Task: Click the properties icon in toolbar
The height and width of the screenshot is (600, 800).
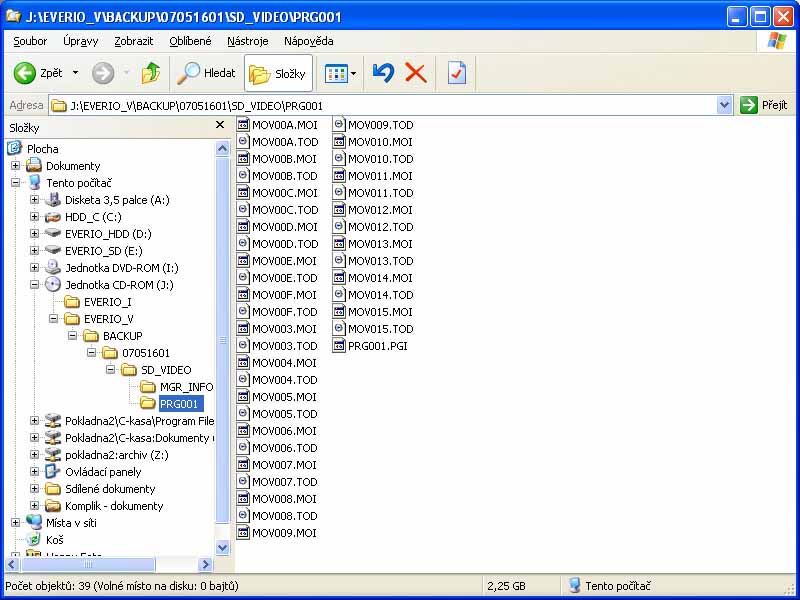Action: click(456, 73)
